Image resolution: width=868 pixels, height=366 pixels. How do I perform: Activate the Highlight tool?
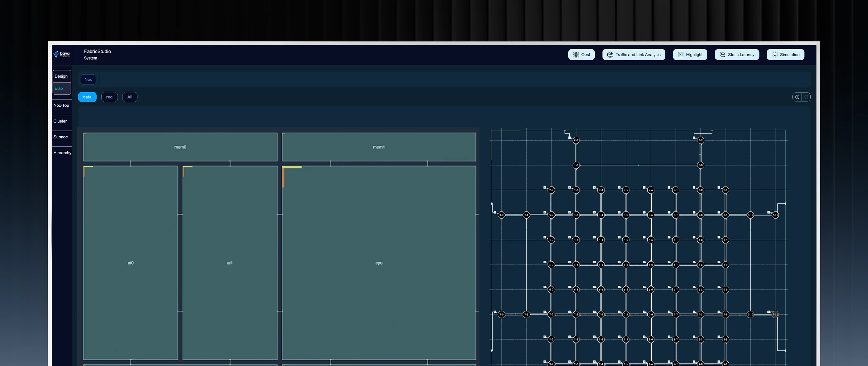pyautogui.click(x=690, y=55)
